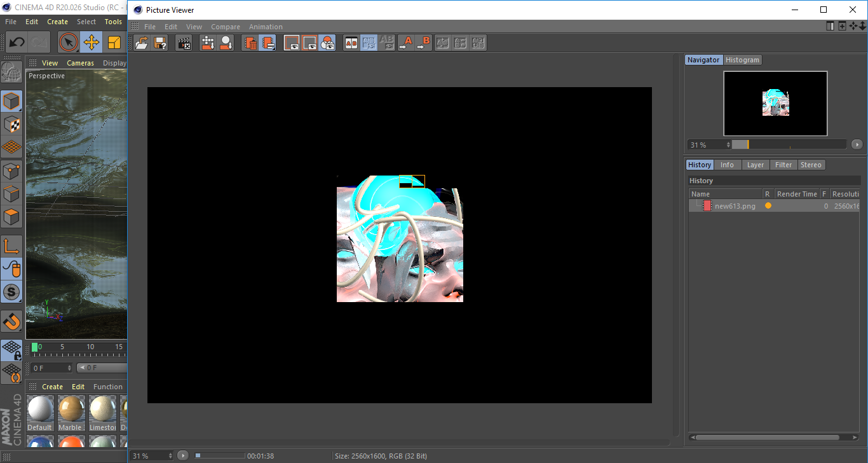
Task: Select the Layer tab
Action: (755, 165)
